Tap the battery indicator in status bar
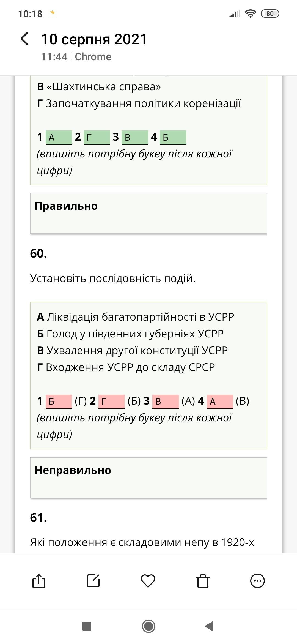Screen dimensions: 297x644 click(x=270, y=13)
